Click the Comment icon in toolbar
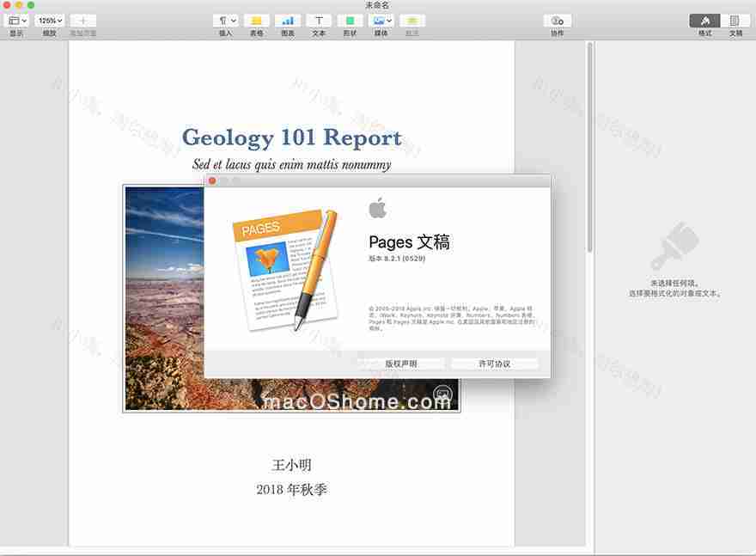Viewport: 756px width, 556px height. (x=412, y=21)
